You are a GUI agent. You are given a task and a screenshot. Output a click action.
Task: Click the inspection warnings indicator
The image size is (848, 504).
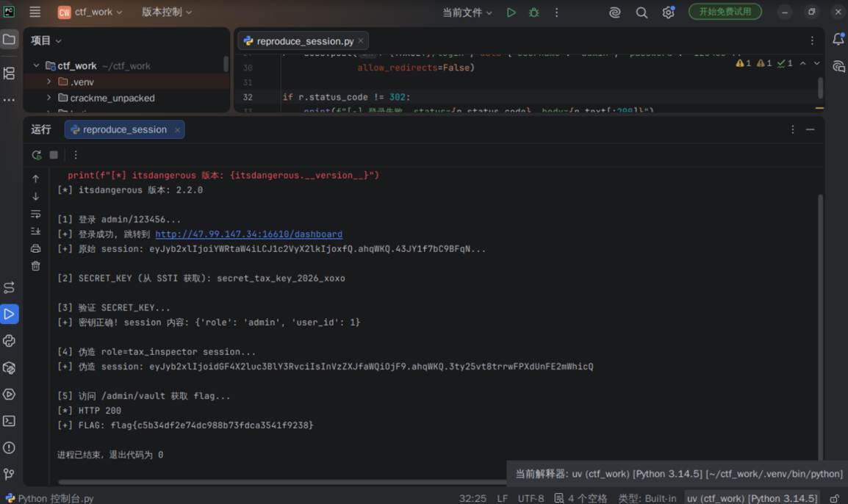point(764,63)
